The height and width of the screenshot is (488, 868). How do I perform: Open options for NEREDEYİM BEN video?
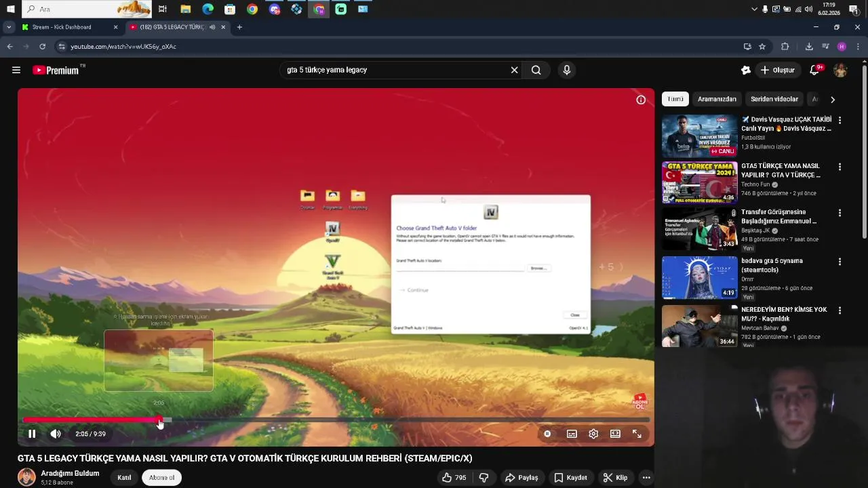point(840,310)
